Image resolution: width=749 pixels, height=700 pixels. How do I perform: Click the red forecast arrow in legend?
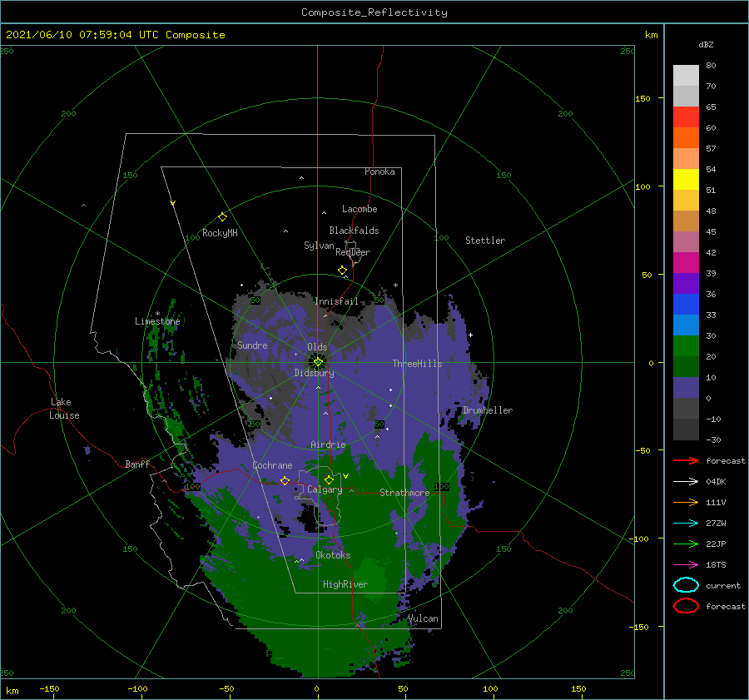(686, 460)
